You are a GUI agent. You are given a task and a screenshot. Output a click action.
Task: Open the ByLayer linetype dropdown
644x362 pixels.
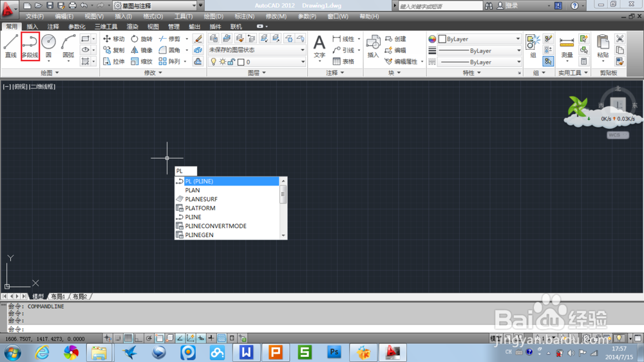click(480, 62)
